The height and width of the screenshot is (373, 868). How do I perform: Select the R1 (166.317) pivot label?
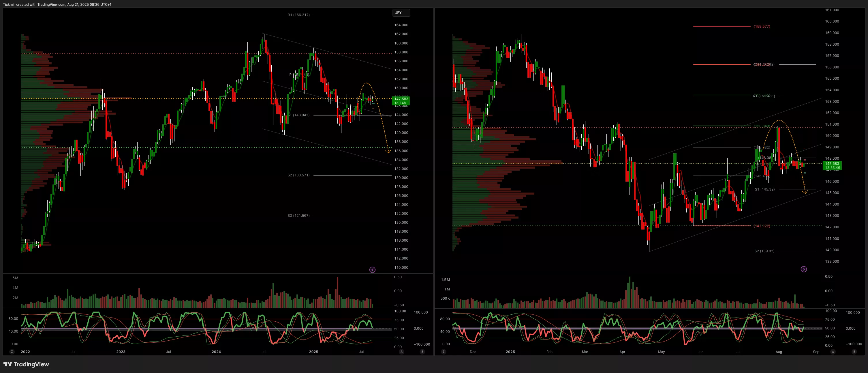click(298, 15)
